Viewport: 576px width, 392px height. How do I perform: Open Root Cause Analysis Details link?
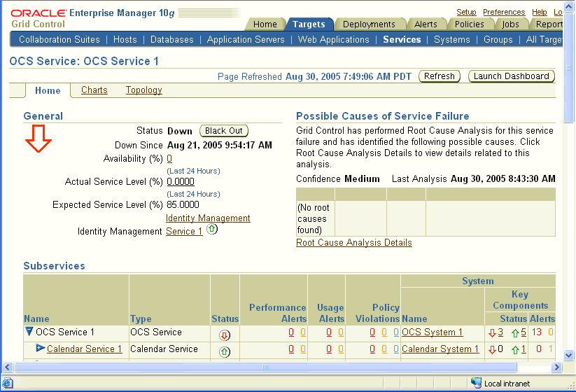click(x=353, y=243)
